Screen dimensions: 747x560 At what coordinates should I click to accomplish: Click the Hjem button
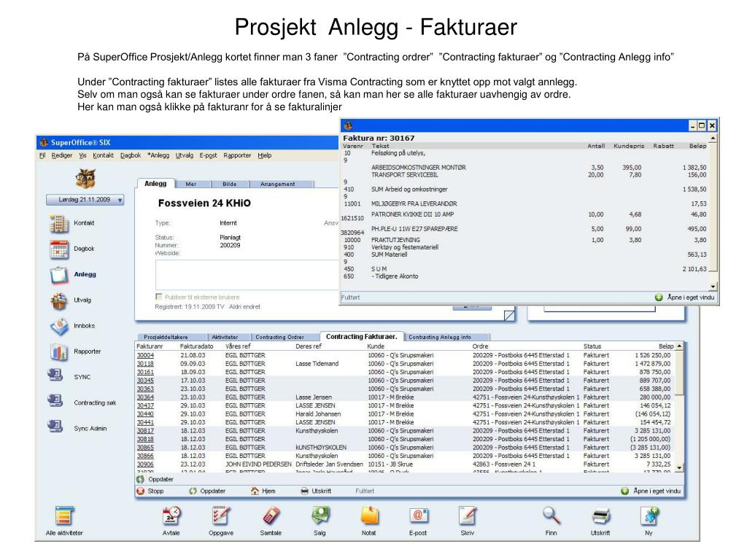(263, 491)
